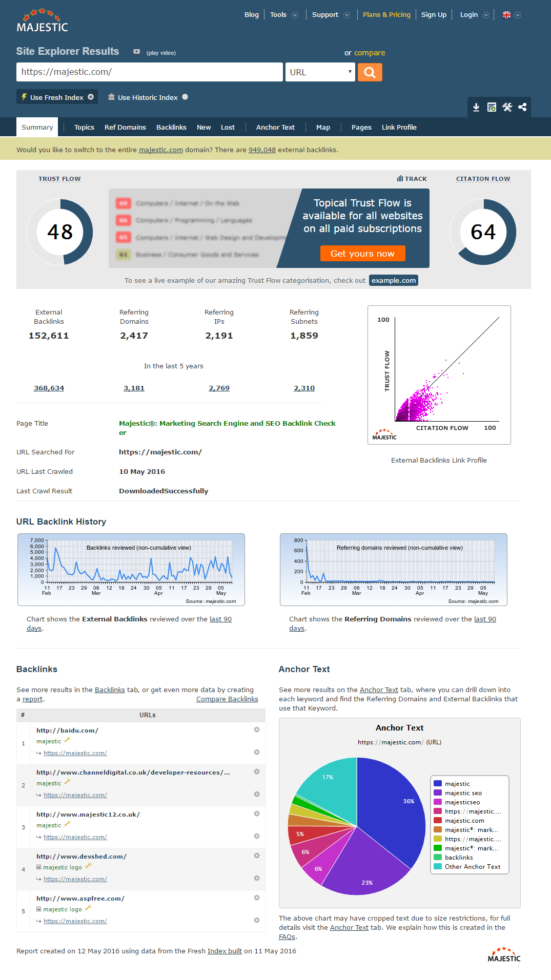Image resolution: width=551 pixels, height=980 pixels.
Task: Expand the Login menu arrow
Action: coord(486,15)
